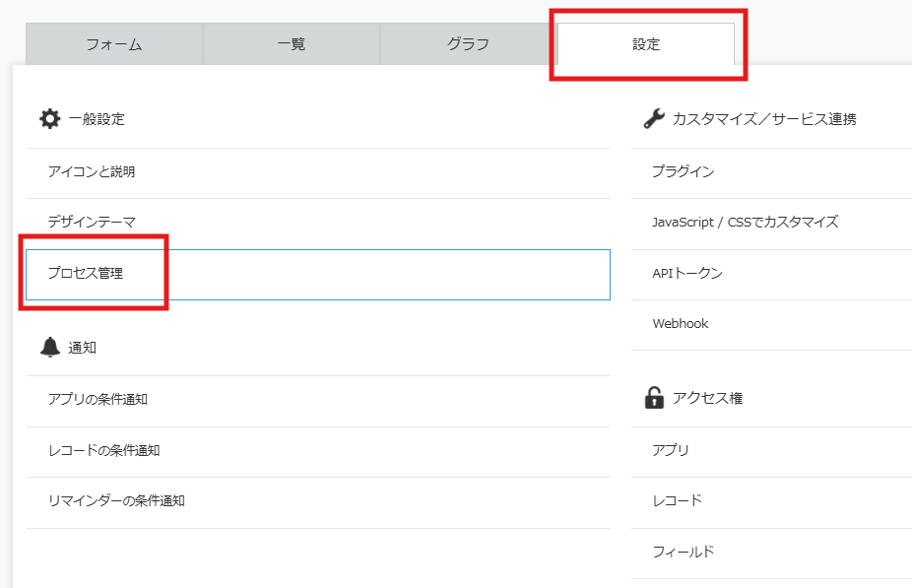Open アプリ under アクセス権
This screenshot has width=912, height=588.
coord(671,451)
